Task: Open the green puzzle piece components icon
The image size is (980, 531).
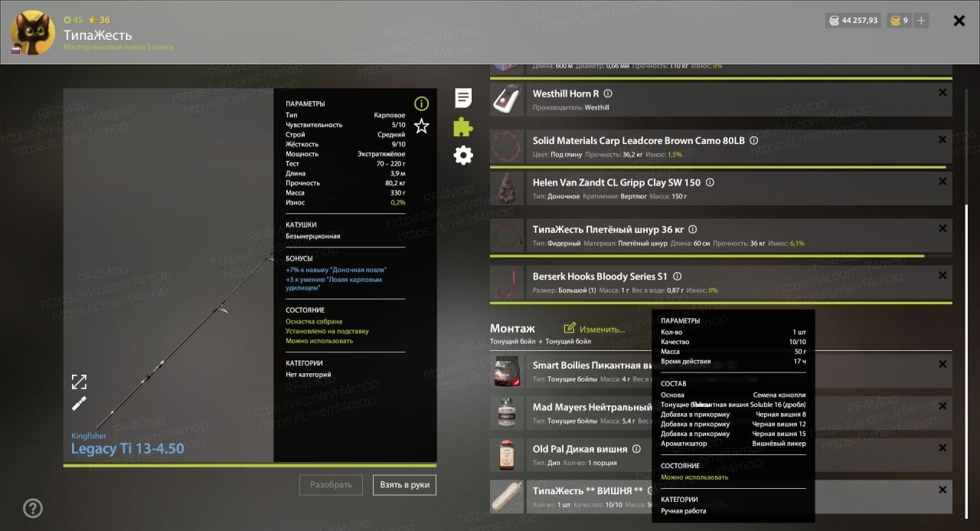Action: (x=463, y=126)
